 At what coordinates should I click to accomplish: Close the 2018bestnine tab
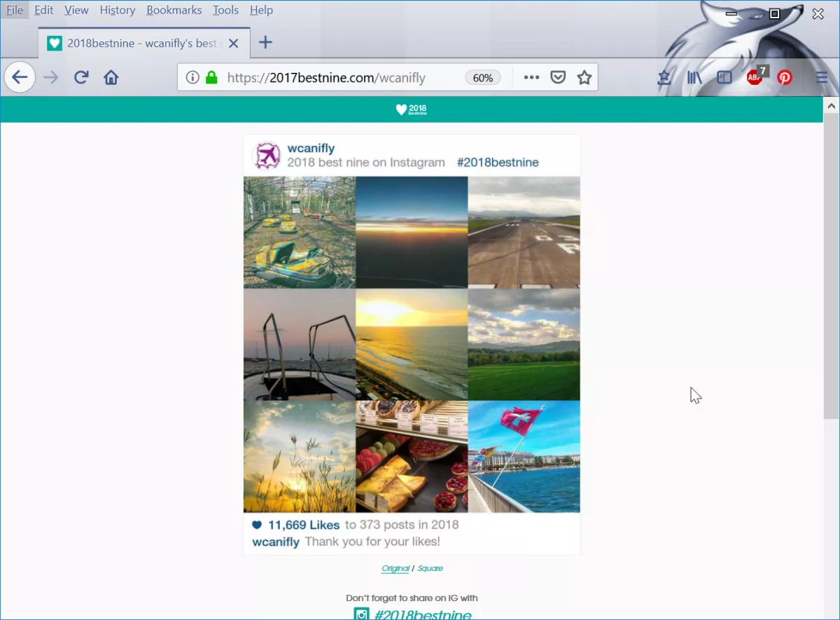234,43
